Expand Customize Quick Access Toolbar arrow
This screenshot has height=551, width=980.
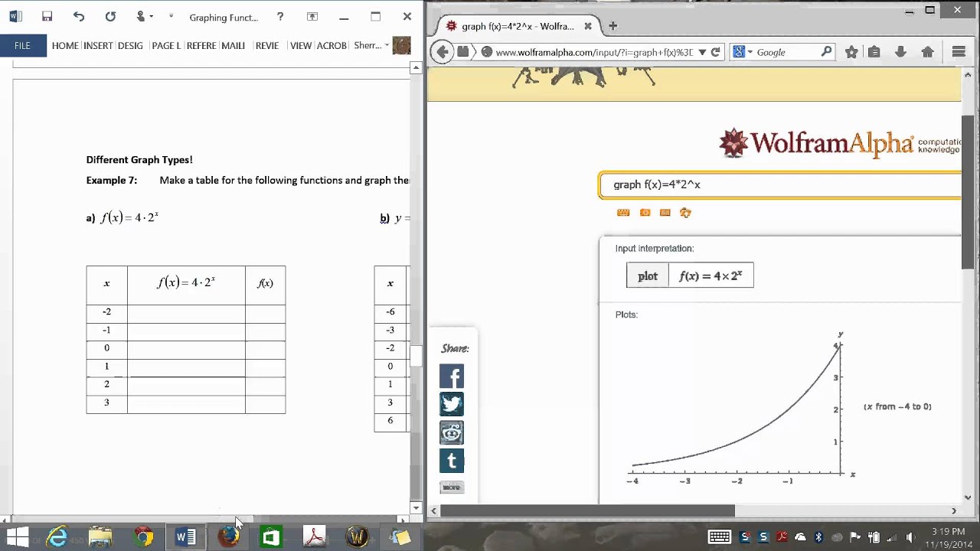click(171, 17)
